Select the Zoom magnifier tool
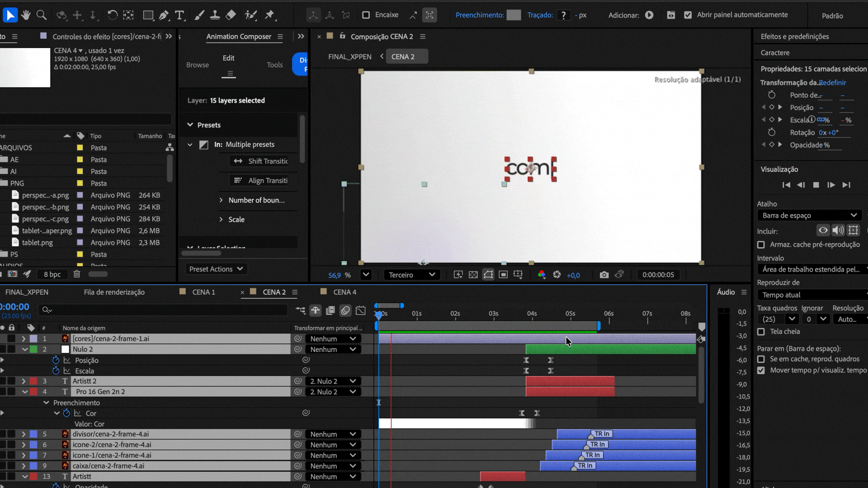868x488 pixels. 41,15
